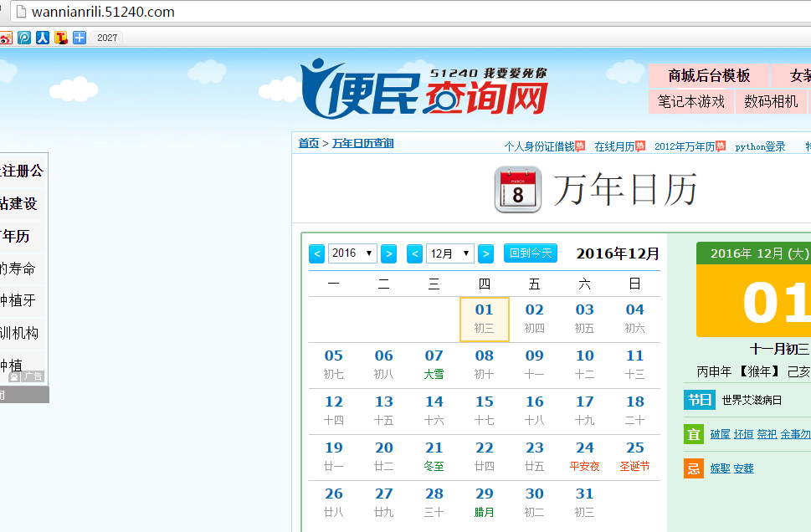
Task: Click the calendar icon beside 万年日历
Action: [518, 189]
